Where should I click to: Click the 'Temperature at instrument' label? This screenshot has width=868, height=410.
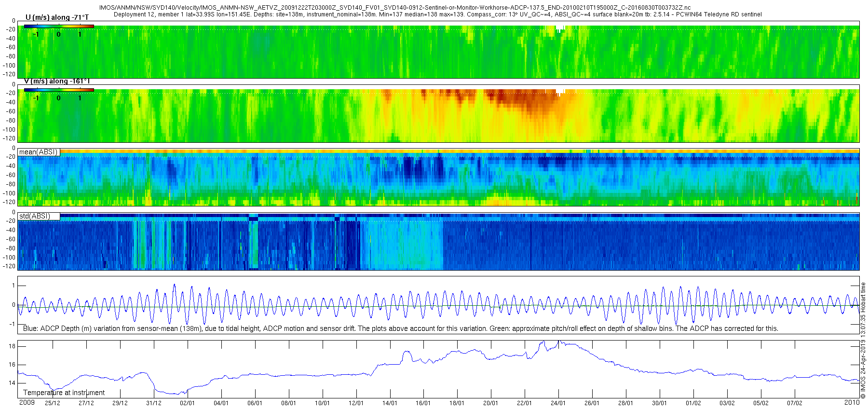pyautogui.click(x=64, y=393)
